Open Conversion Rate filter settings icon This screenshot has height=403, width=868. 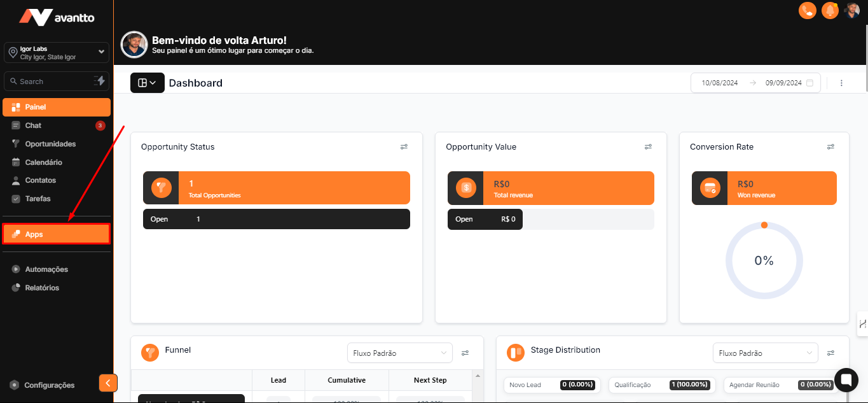coord(830,147)
